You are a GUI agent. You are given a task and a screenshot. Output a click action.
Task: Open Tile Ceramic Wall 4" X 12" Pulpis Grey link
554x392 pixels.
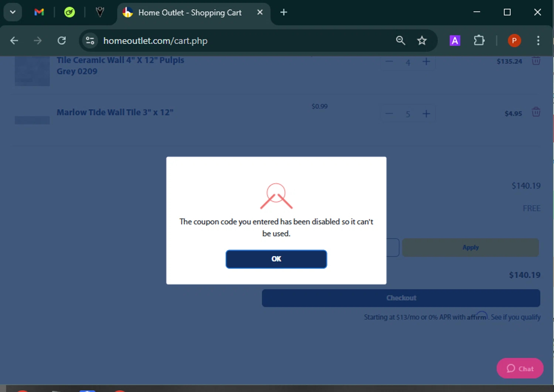pos(120,65)
